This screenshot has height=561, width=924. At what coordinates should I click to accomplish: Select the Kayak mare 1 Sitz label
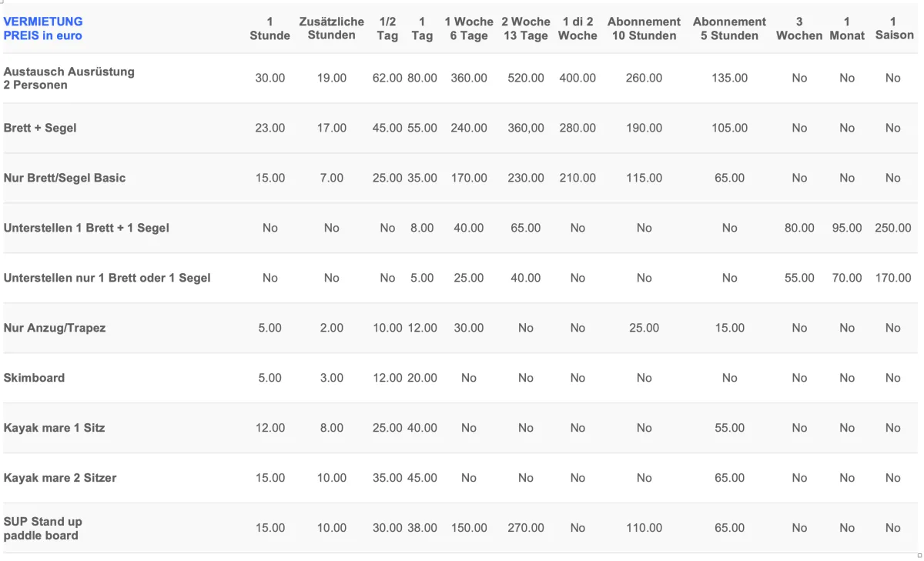click(x=54, y=428)
